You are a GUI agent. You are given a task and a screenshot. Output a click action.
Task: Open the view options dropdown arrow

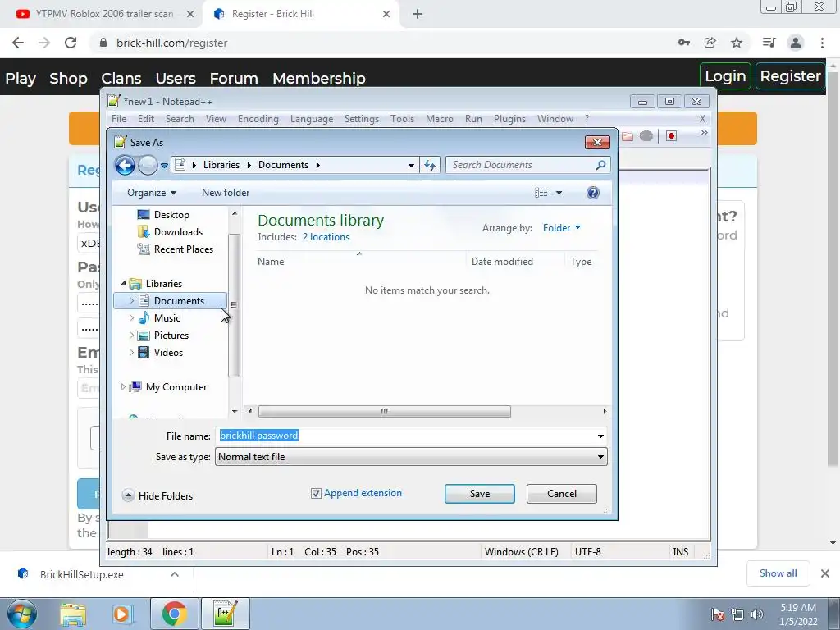(x=559, y=193)
